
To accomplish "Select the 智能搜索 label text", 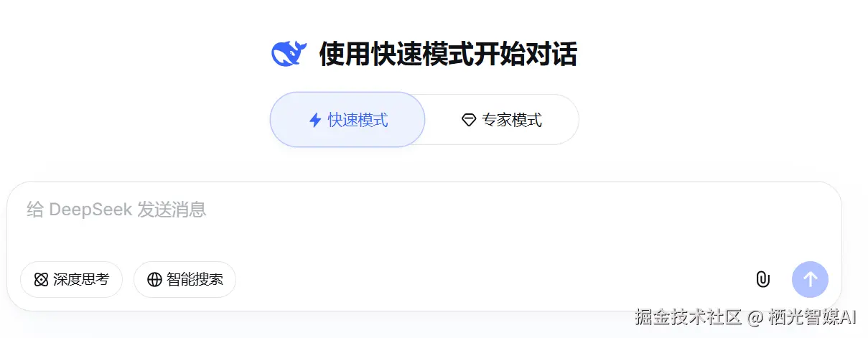I will 195,279.
